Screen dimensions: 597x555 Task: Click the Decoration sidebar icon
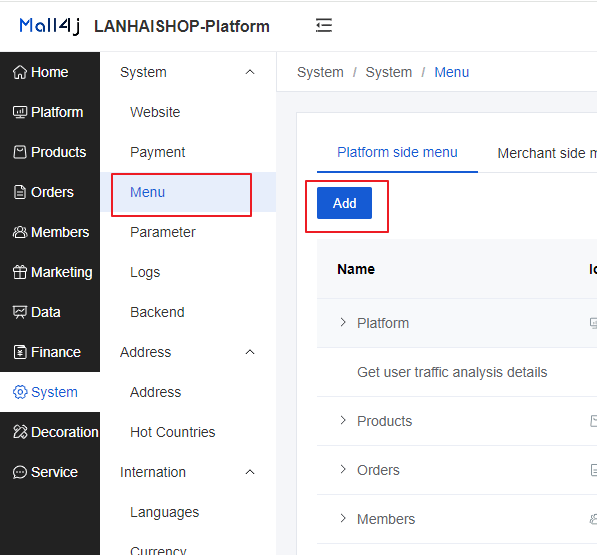pyautogui.click(x=20, y=432)
